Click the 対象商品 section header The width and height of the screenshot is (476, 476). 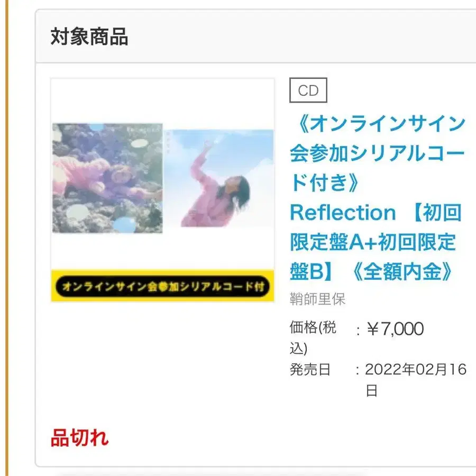pyautogui.click(x=89, y=37)
